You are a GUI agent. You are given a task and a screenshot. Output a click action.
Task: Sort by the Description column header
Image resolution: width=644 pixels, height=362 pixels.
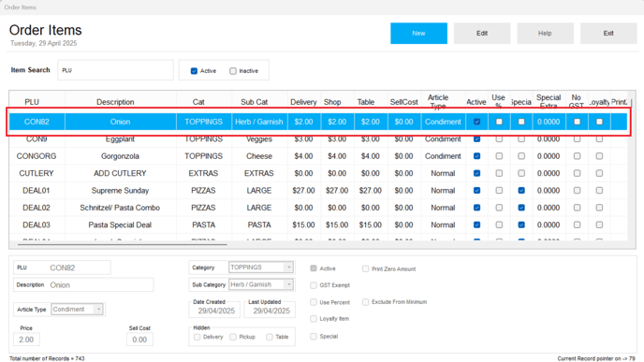tap(115, 102)
